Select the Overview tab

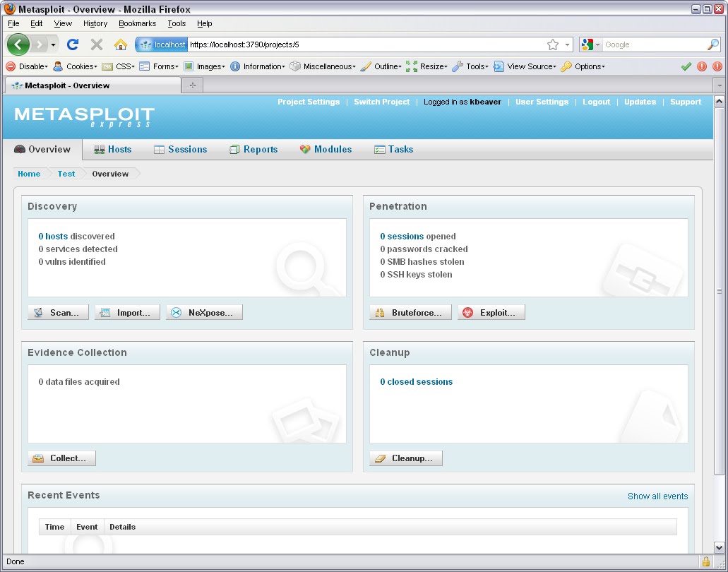(x=42, y=149)
